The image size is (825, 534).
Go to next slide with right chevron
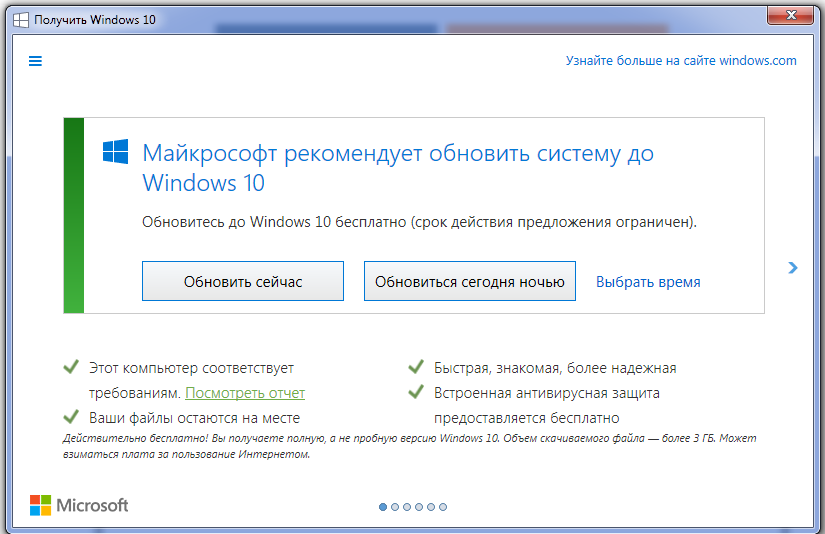tap(793, 268)
